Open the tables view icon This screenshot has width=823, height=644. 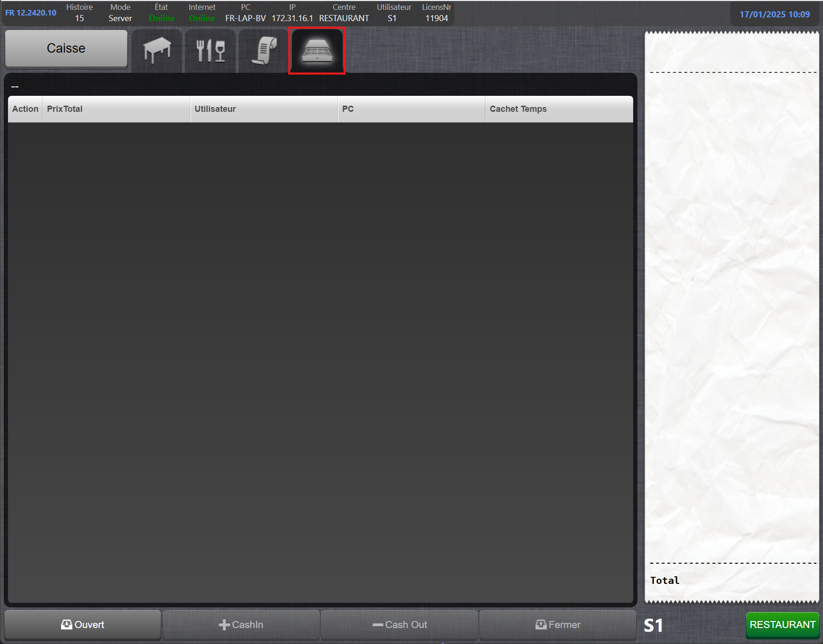157,50
